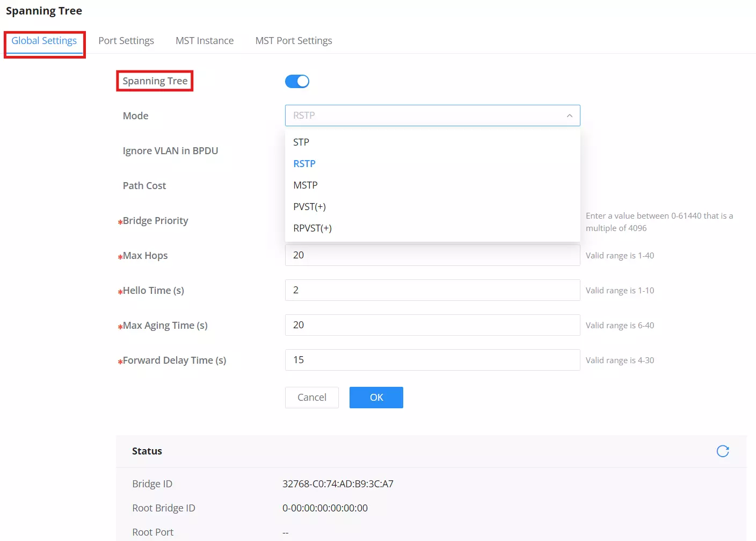Select STP from the mode list
This screenshot has width=756, height=541.
432,142
